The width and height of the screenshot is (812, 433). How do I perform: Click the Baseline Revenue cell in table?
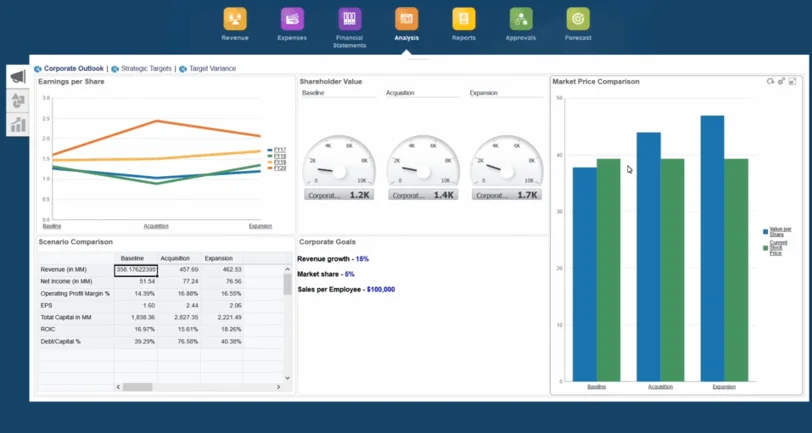tap(136, 270)
